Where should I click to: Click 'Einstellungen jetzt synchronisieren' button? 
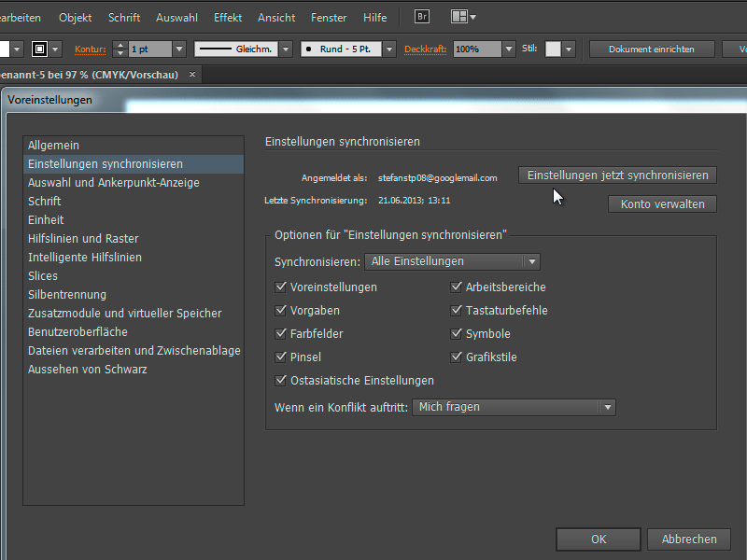[617, 175]
